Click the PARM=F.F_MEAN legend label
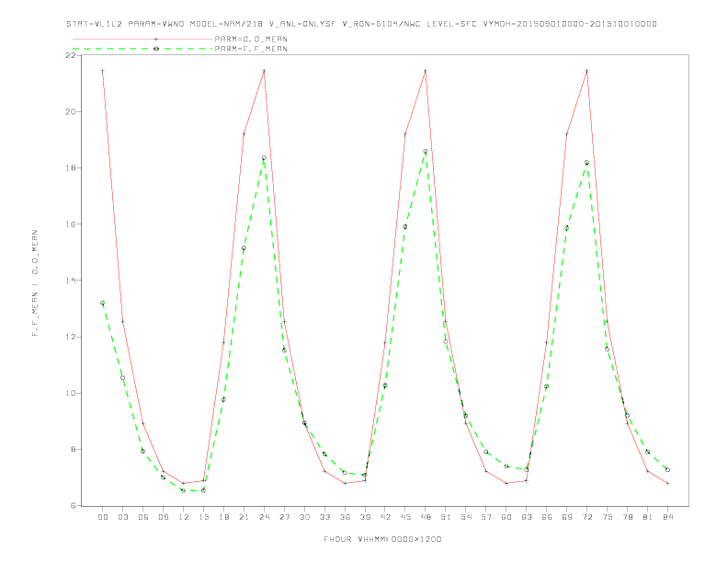This screenshot has width=728, height=563. tap(251, 49)
